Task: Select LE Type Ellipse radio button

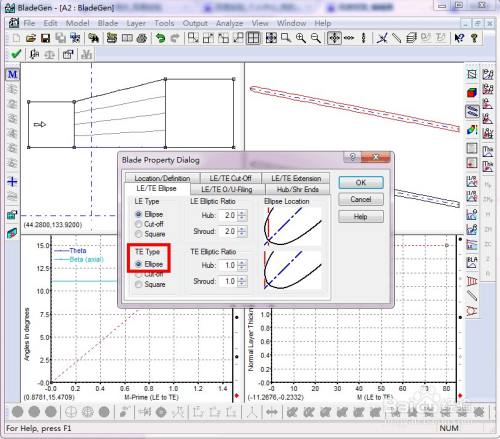Action: [x=138, y=214]
